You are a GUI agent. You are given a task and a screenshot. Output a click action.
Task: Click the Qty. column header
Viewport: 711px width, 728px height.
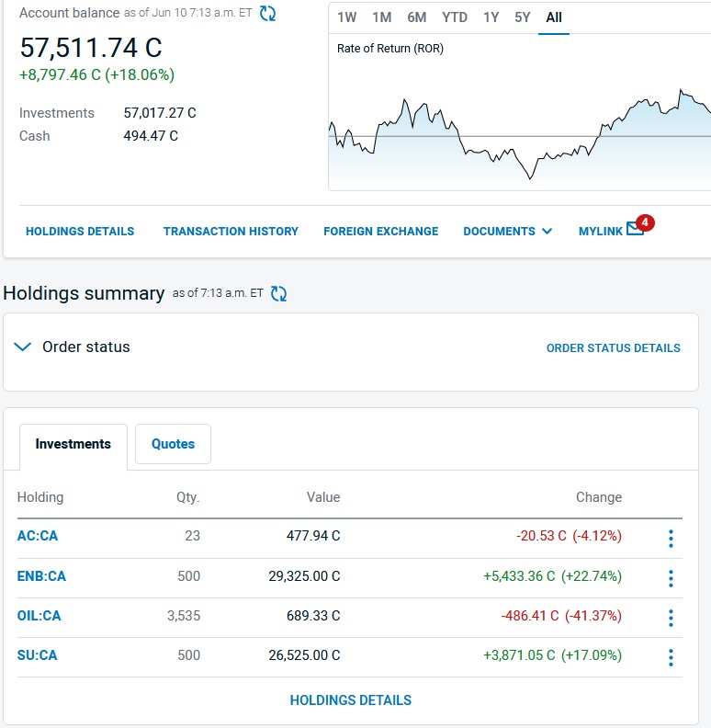click(x=188, y=497)
